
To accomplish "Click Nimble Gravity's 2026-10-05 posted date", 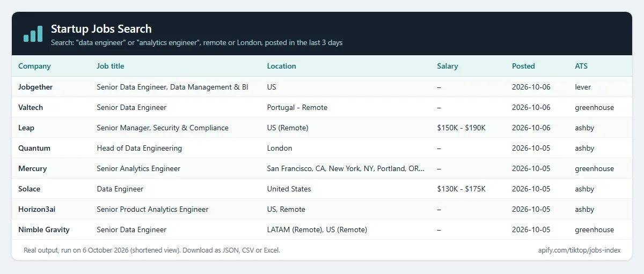I will click(x=531, y=229).
